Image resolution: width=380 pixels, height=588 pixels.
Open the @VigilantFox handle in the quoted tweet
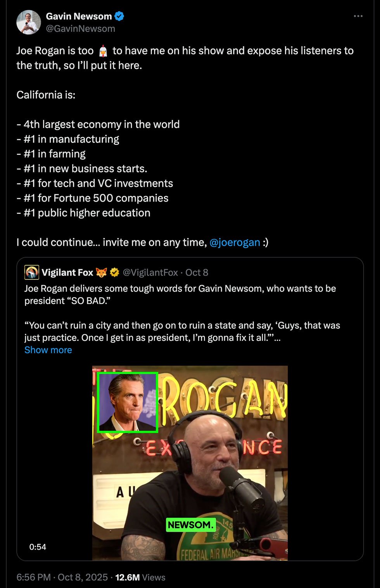pyautogui.click(x=150, y=272)
